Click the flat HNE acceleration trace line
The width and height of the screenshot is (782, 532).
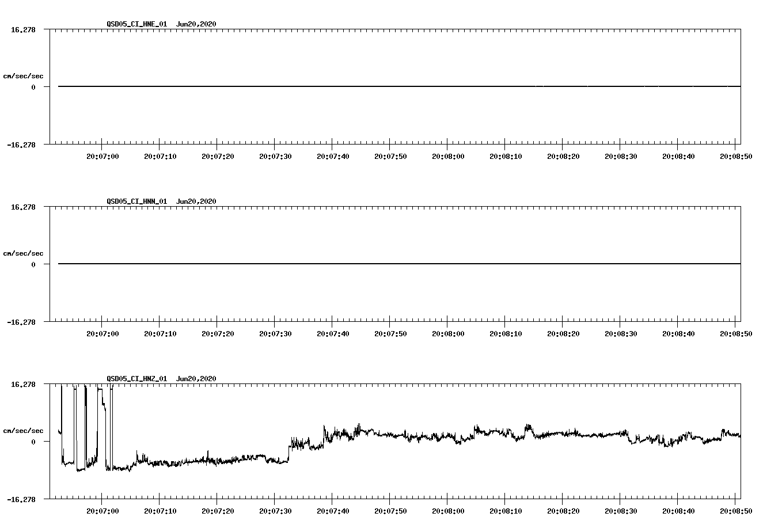tap(399, 86)
